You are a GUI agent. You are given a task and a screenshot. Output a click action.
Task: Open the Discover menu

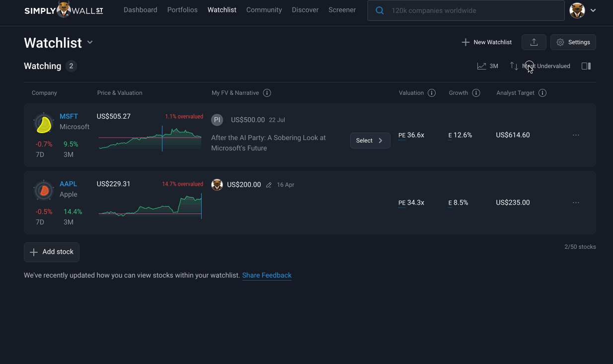tap(306, 10)
